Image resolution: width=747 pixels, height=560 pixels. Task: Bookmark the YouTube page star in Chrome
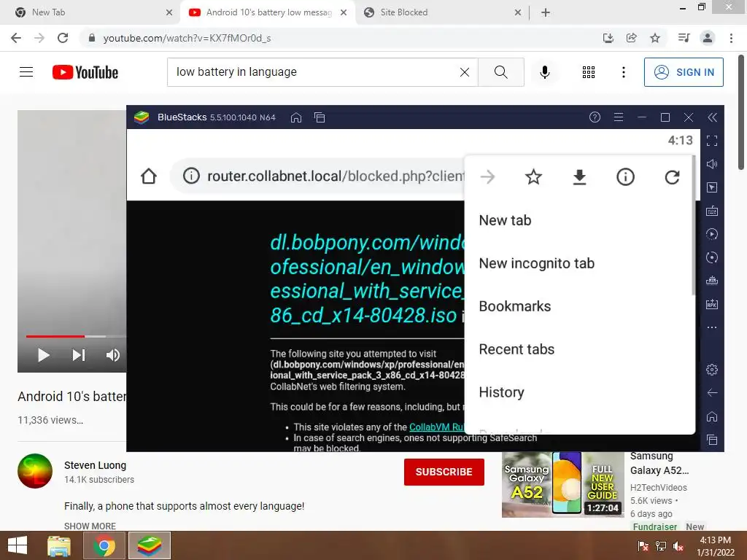655,38
